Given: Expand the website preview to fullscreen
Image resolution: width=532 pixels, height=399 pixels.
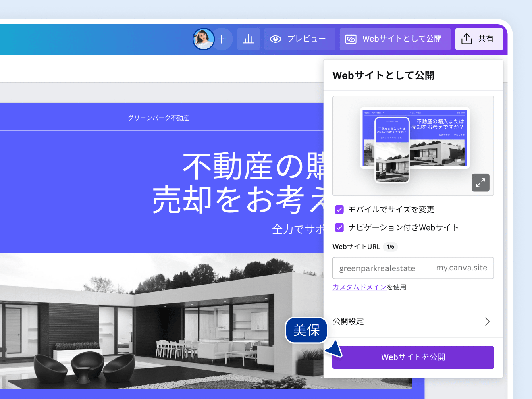Looking at the screenshot, I should pos(480,183).
